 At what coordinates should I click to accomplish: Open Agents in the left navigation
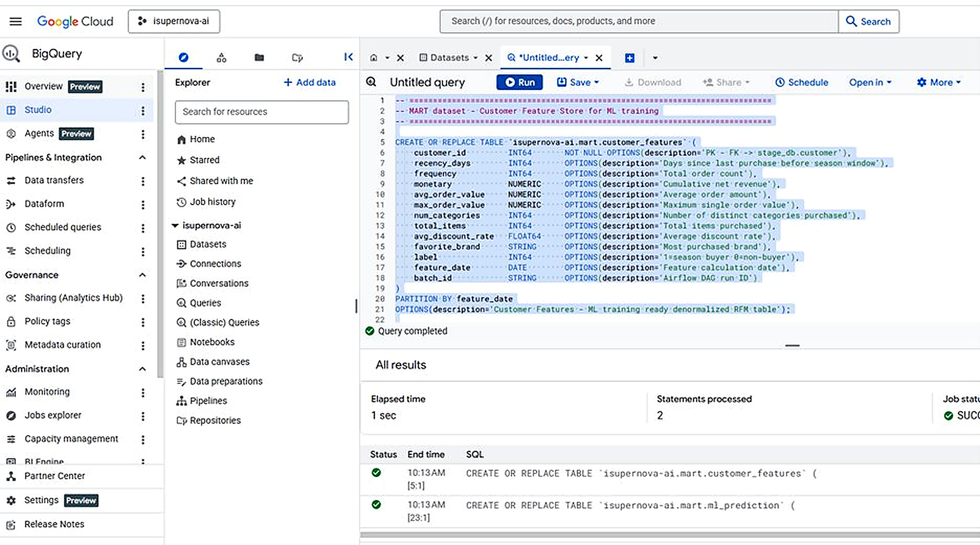[39, 133]
